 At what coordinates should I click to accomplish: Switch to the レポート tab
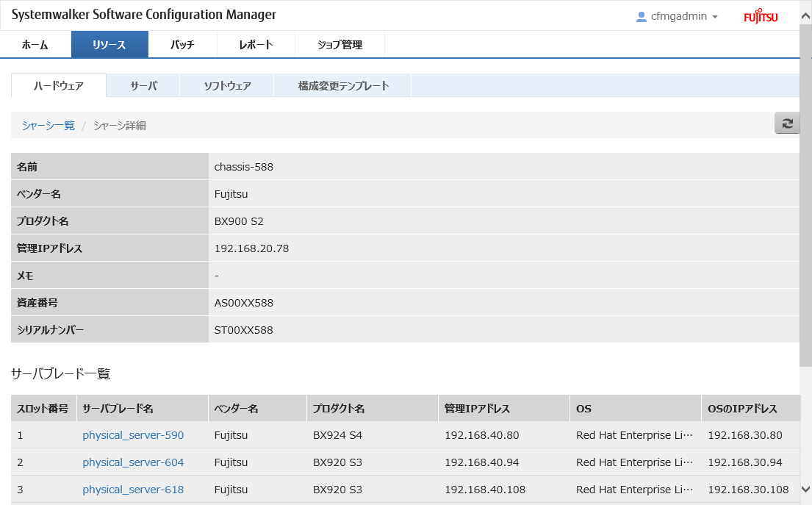pos(256,45)
